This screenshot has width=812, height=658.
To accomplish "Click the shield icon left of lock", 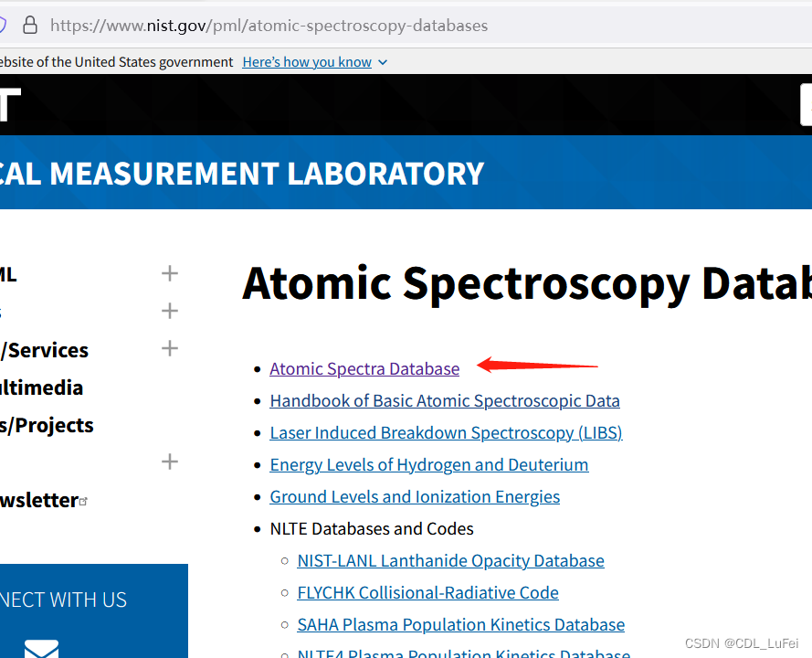I will tap(3, 25).
